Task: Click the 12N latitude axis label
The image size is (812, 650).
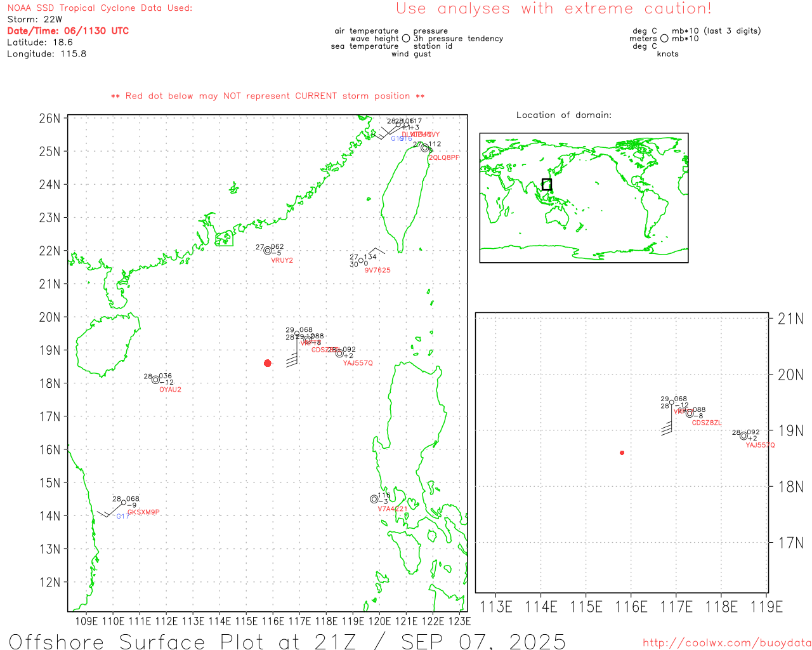Action: [x=50, y=583]
